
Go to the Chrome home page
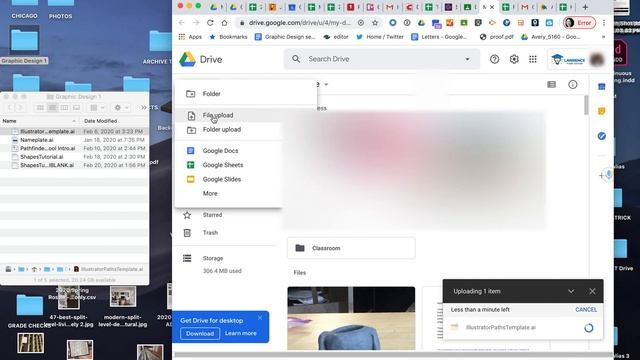[x=224, y=23]
